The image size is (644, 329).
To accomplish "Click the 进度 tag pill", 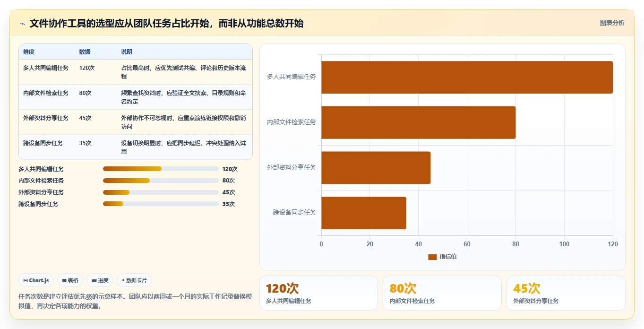I will (100, 280).
